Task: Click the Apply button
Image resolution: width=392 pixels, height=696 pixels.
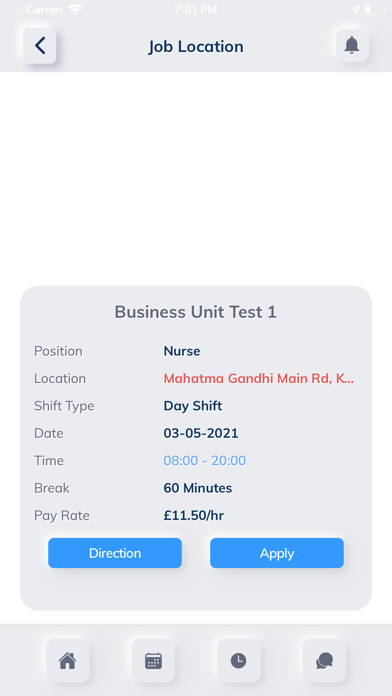Action: pyautogui.click(x=277, y=553)
